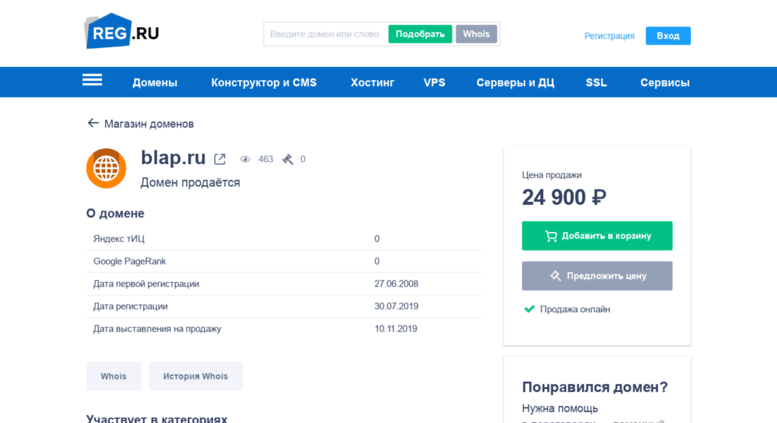Click the Вход login button
The width and height of the screenshot is (777, 423).
pyautogui.click(x=668, y=36)
